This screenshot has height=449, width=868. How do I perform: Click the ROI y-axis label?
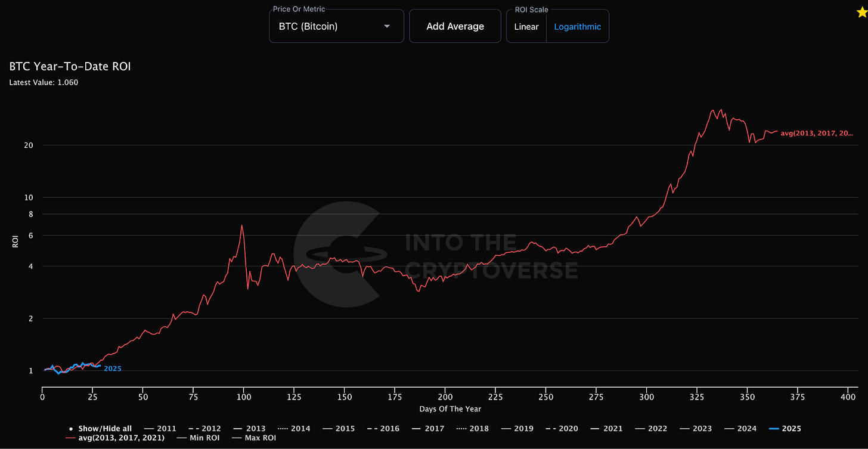click(15, 242)
